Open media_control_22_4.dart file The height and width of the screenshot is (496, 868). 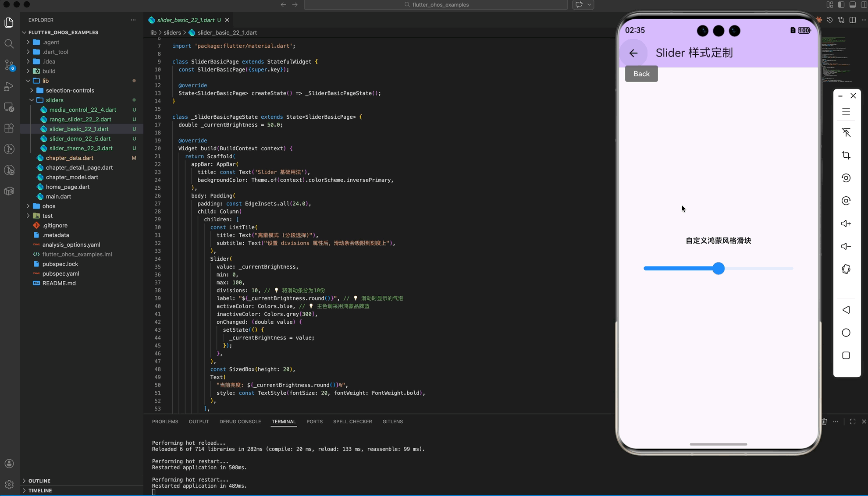(82, 110)
